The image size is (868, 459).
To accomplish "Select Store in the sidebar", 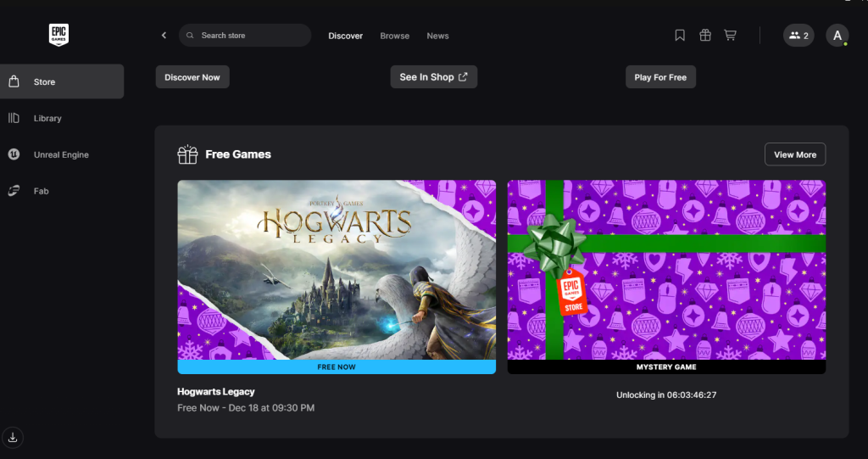I will click(61, 81).
